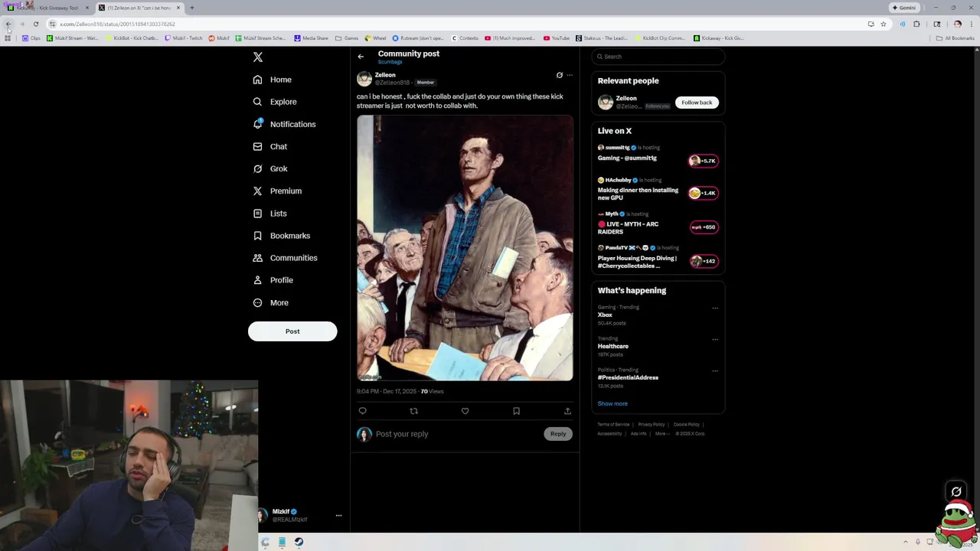980x551 pixels.
Task: Click the back arrow beside Community post
Action: 361,57
